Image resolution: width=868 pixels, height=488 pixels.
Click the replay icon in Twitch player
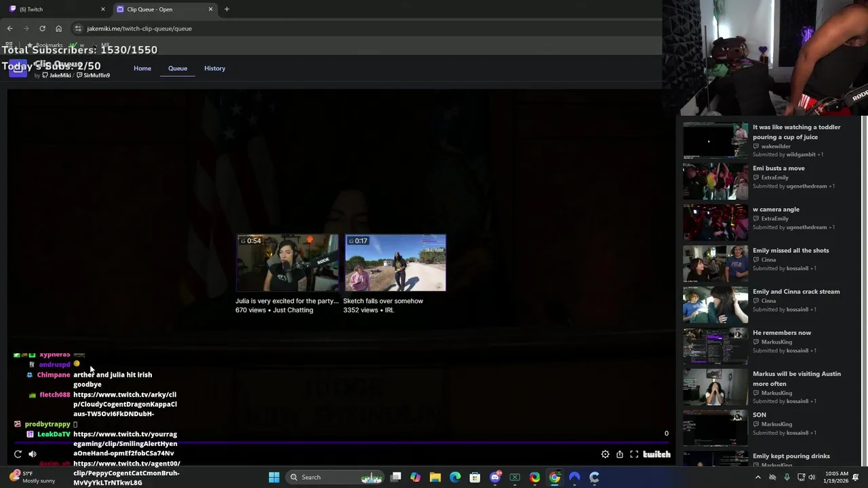click(x=18, y=454)
